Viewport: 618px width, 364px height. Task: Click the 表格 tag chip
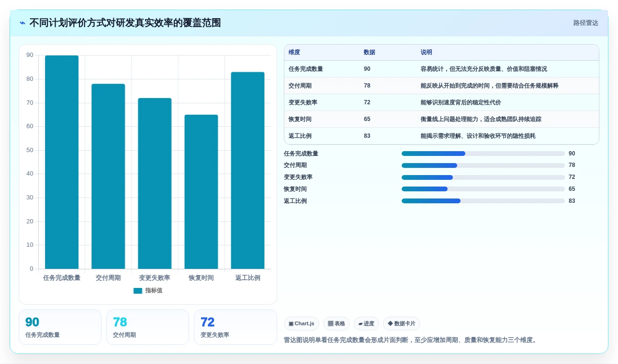click(x=337, y=324)
